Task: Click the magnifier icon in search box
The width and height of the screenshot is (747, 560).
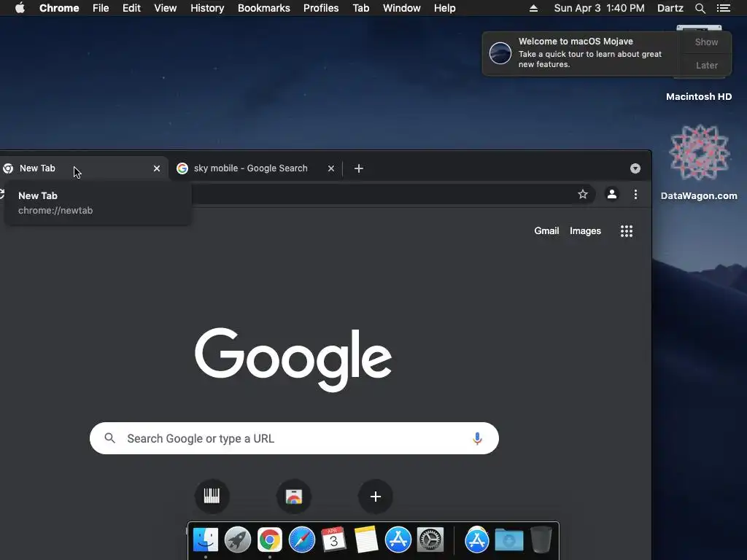Action: pyautogui.click(x=109, y=438)
